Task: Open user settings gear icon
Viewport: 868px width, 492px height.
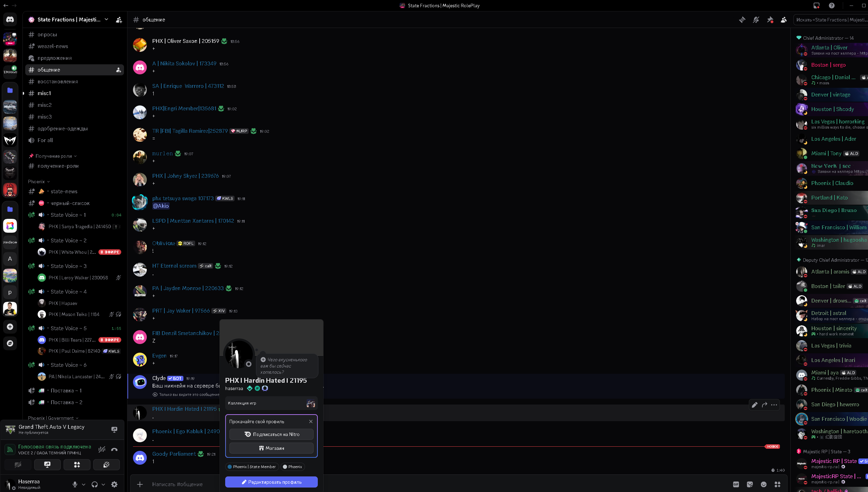Action: click(x=114, y=484)
